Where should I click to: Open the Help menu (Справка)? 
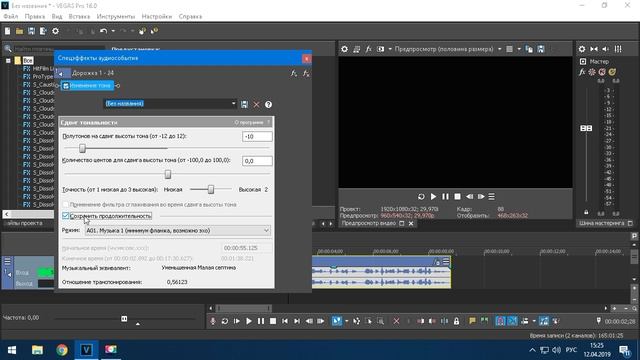click(190, 16)
